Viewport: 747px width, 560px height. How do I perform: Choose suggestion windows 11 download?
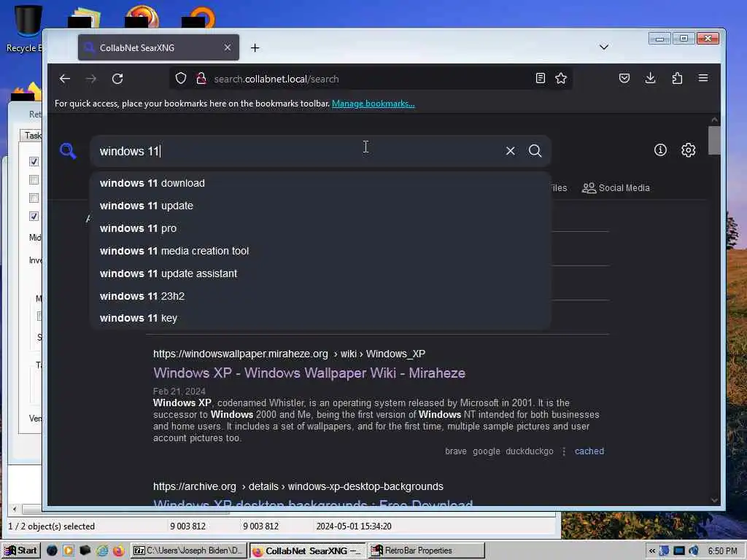pos(320,183)
